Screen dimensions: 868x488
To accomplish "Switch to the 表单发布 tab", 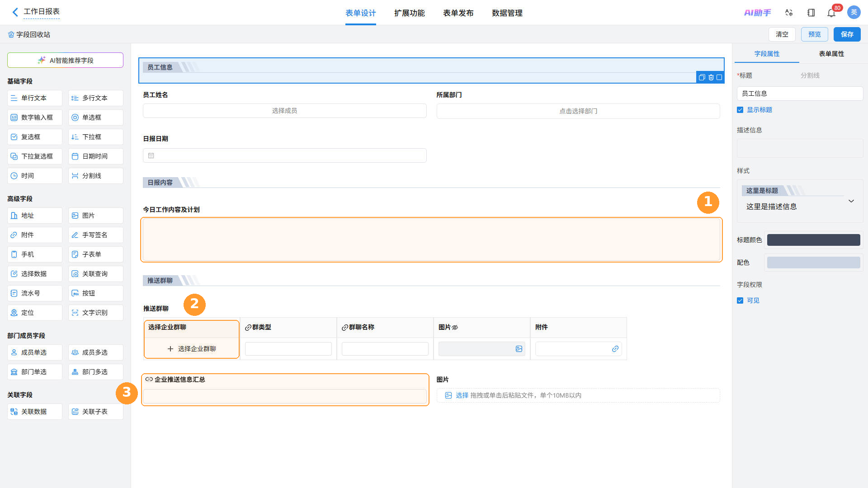I will 458,13.
